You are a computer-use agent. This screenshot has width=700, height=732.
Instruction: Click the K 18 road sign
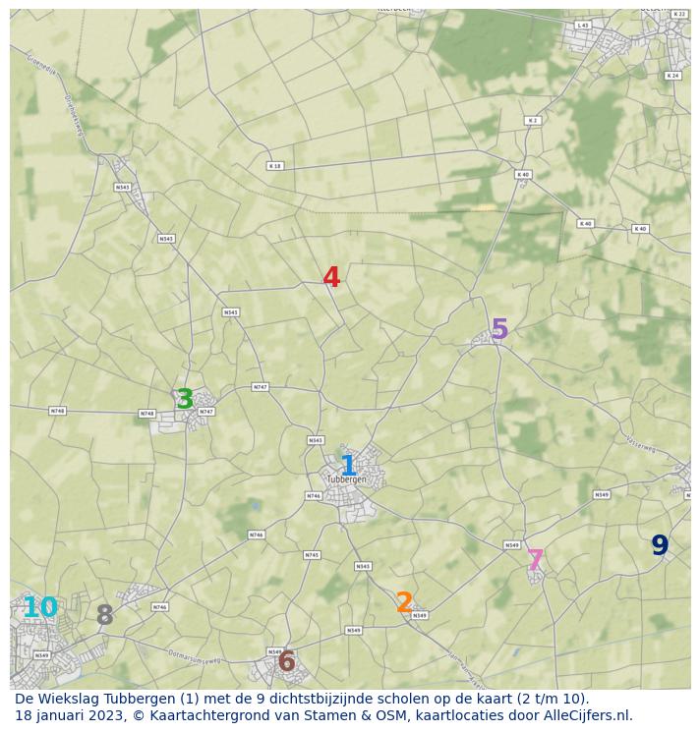pos(275,166)
